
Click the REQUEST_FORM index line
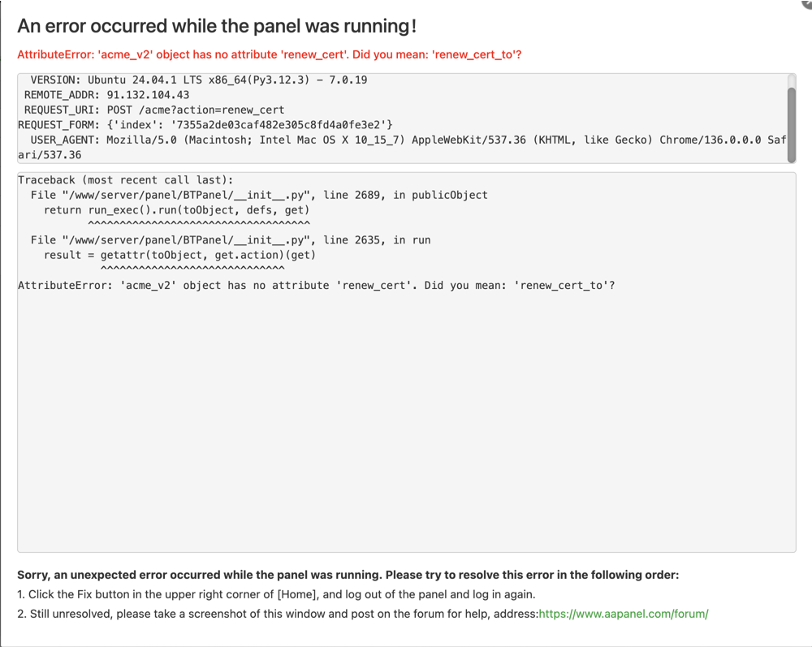tap(205, 125)
